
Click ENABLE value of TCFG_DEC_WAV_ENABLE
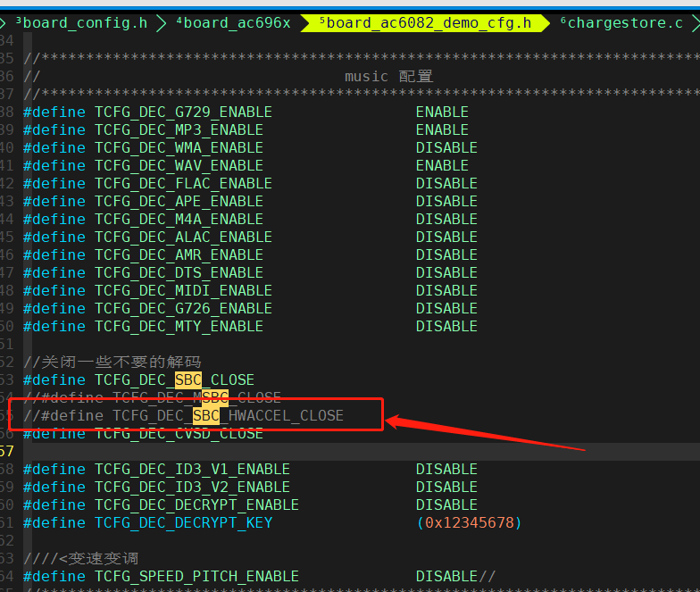point(443,166)
